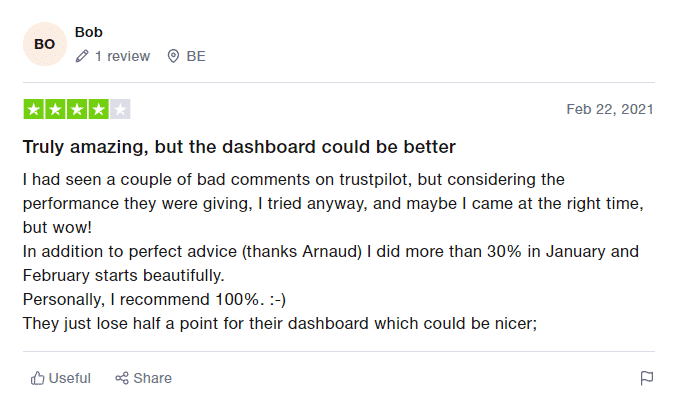Image resolution: width=676 pixels, height=410 pixels.
Task: Click the fifth gray empty star
Action: [120, 109]
